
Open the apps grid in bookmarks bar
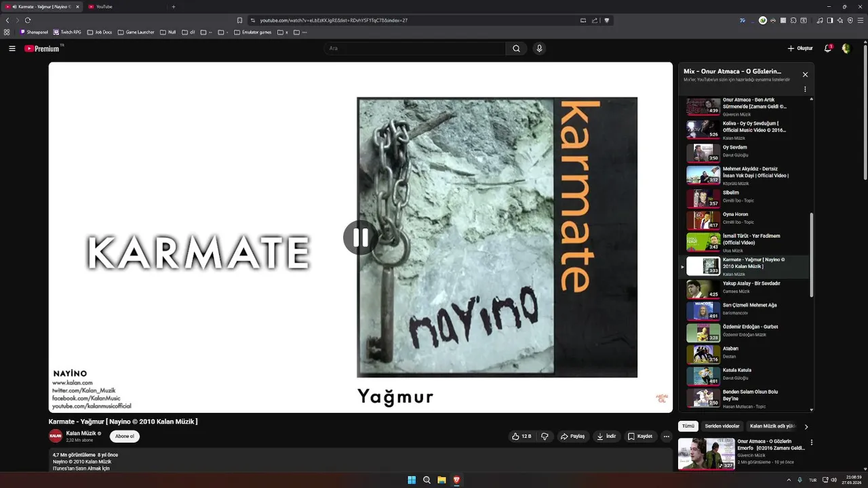pyautogui.click(x=7, y=32)
